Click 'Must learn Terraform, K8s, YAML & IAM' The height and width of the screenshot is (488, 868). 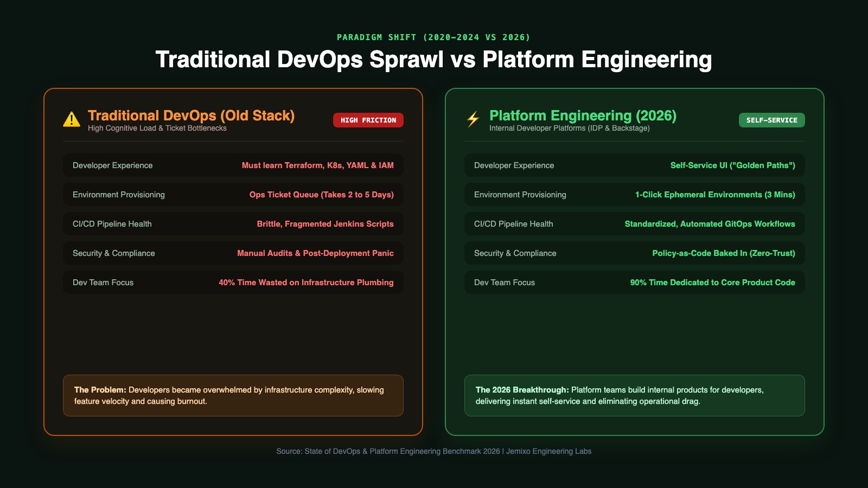(x=318, y=165)
